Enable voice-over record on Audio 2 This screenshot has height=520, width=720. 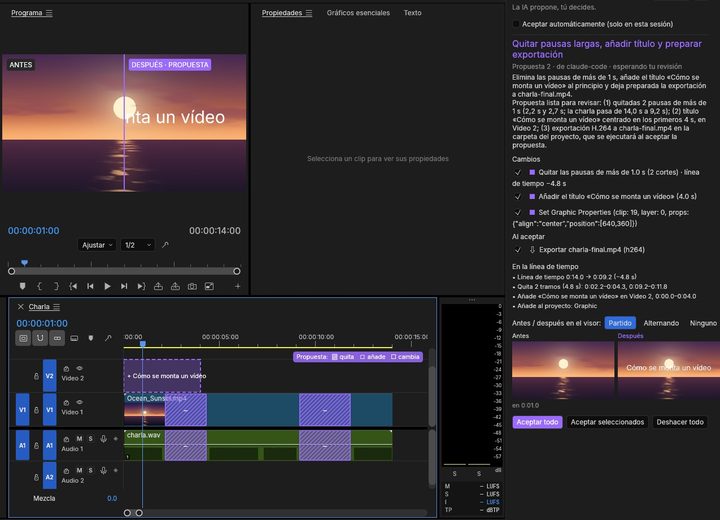click(x=103, y=470)
